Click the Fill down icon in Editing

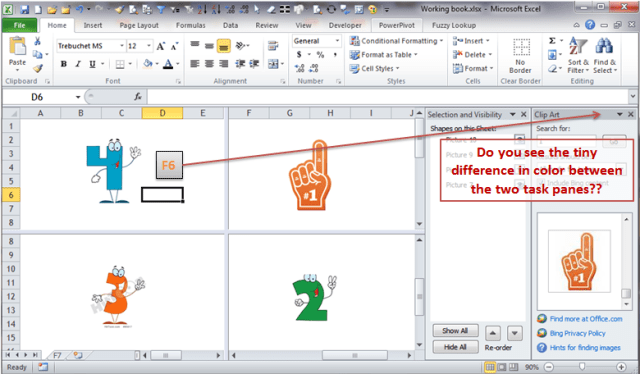tap(552, 55)
